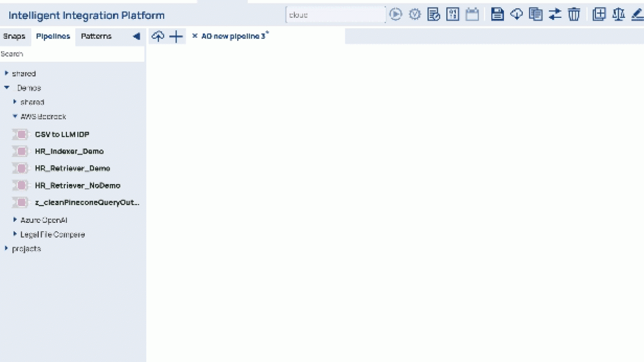
Task: Delete the pipeline with the trash icon
Action: coord(574,14)
